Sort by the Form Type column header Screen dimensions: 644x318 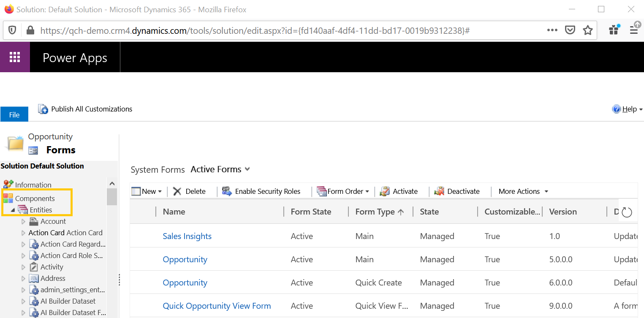[375, 212]
